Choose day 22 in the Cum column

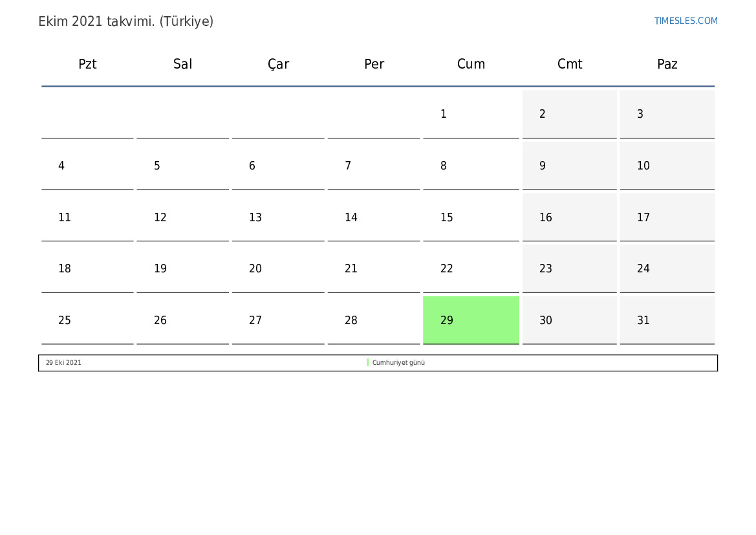point(471,268)
